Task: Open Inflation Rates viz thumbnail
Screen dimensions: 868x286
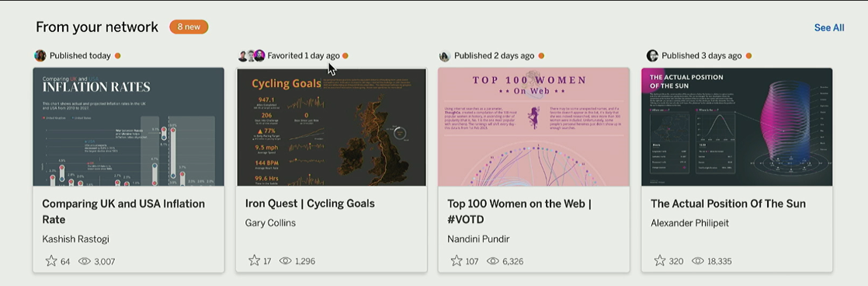Action: coord(128,127)
